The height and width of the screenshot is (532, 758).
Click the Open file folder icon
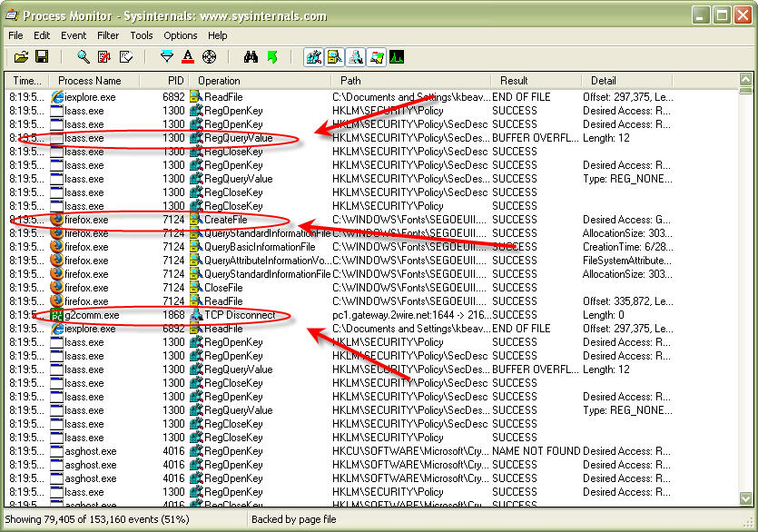coord(21,57)
